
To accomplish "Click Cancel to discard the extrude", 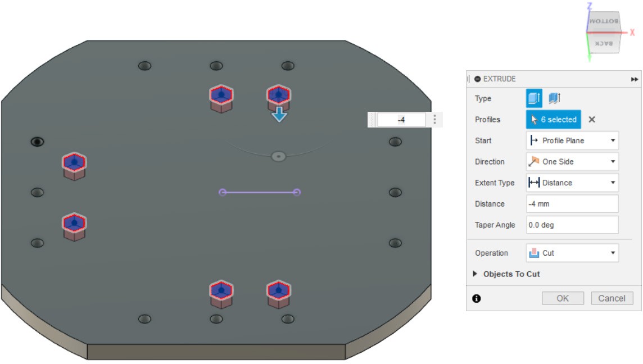I will (x=612, y=298).
